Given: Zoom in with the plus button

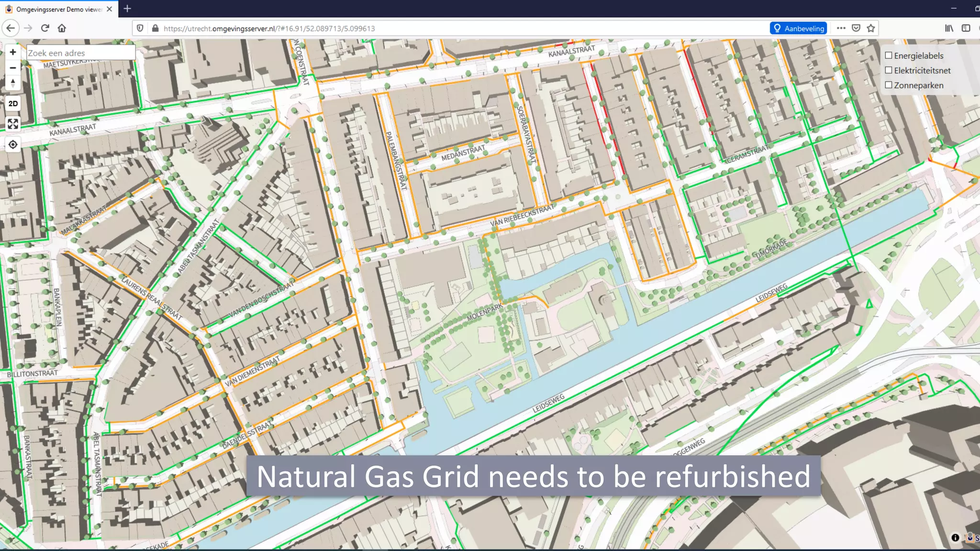Looking at the screenshot, I should click(x=13, y=52).
